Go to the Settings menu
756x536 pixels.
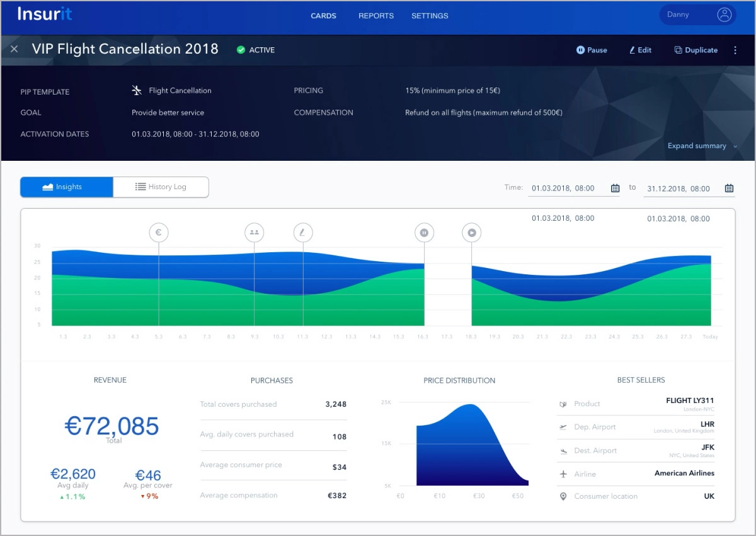click(x=430, y=16)
